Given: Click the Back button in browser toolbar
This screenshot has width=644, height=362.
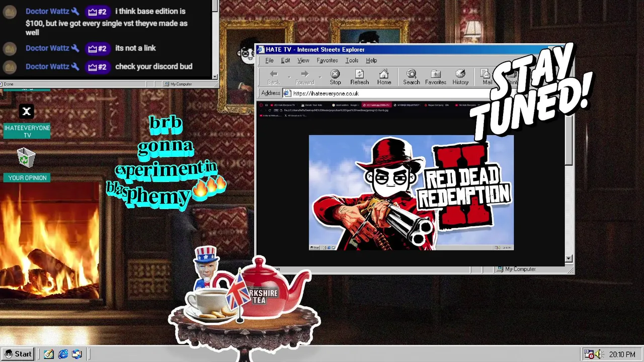Looking at the screenshot, I should click(274, 77).
